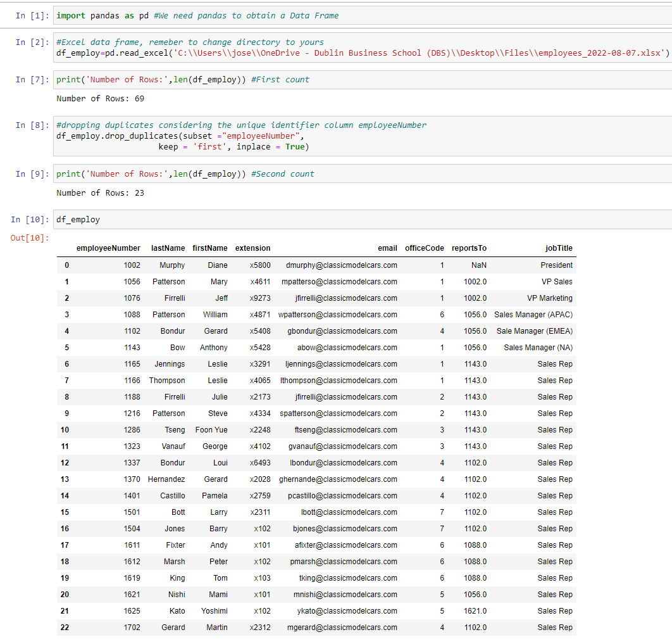Click employee number 1056
The width and height of the screenshot is (672, 644).
click(x=132, y=282)
